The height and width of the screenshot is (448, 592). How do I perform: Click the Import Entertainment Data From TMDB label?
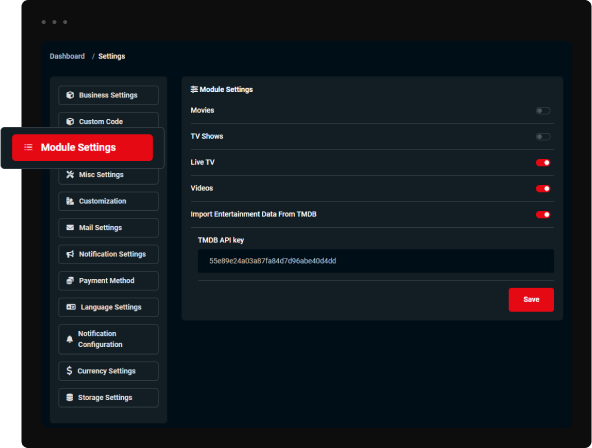253,214
